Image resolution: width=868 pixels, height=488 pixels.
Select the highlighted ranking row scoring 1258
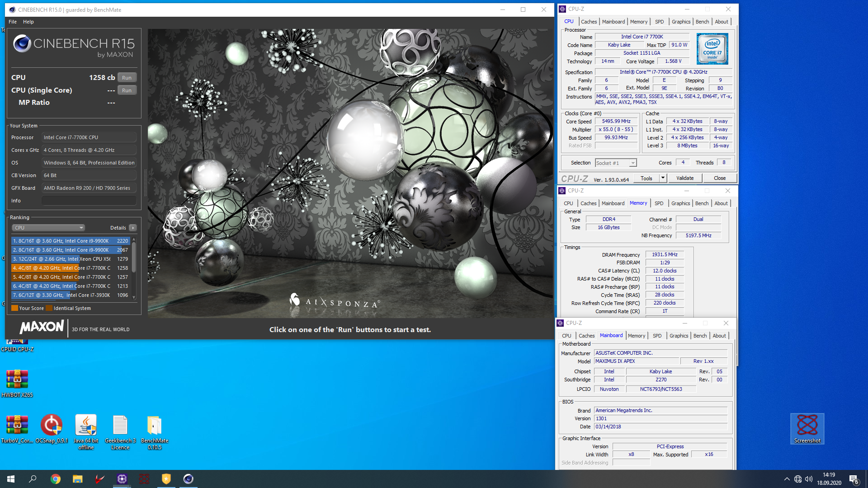[x=71, y=268]
